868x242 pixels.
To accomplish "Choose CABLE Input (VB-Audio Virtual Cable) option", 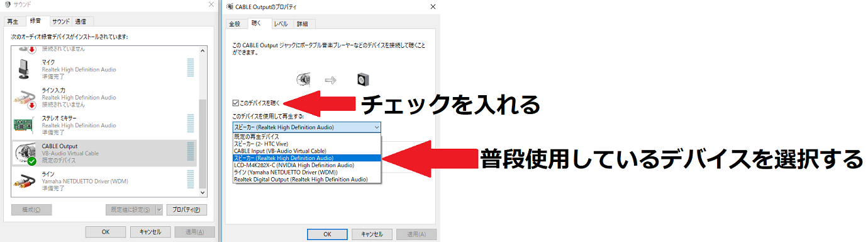I will tap(307, 151).
